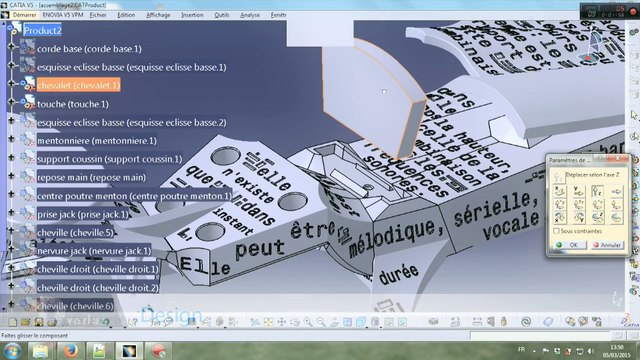The width and height of the screenshot is (640, 360).
Task: Click the Rotate view toolbar icon
Action: tap(295, 322)
